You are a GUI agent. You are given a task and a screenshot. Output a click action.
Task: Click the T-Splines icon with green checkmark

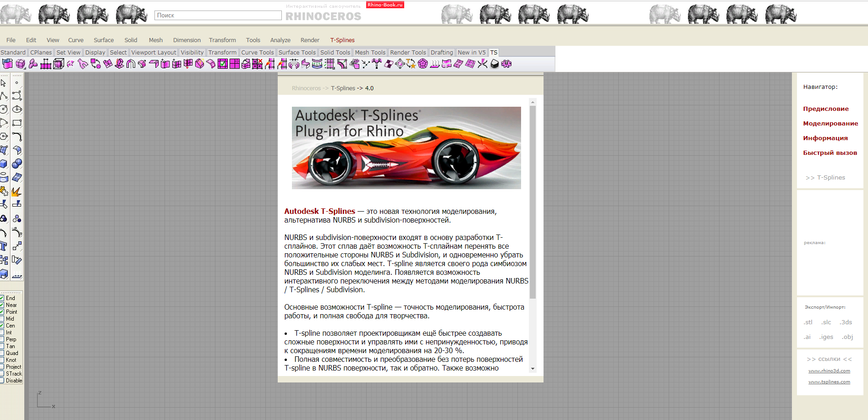click(223, 64)
